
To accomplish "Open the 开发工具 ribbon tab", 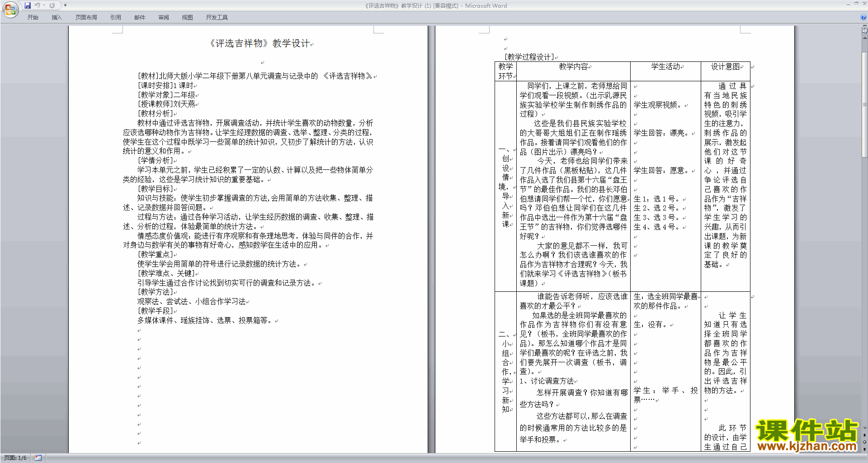I will [217, 17].
